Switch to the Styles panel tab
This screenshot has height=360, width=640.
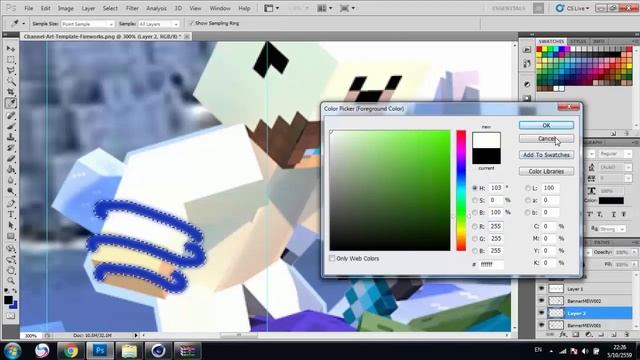[x=578, y=41]
